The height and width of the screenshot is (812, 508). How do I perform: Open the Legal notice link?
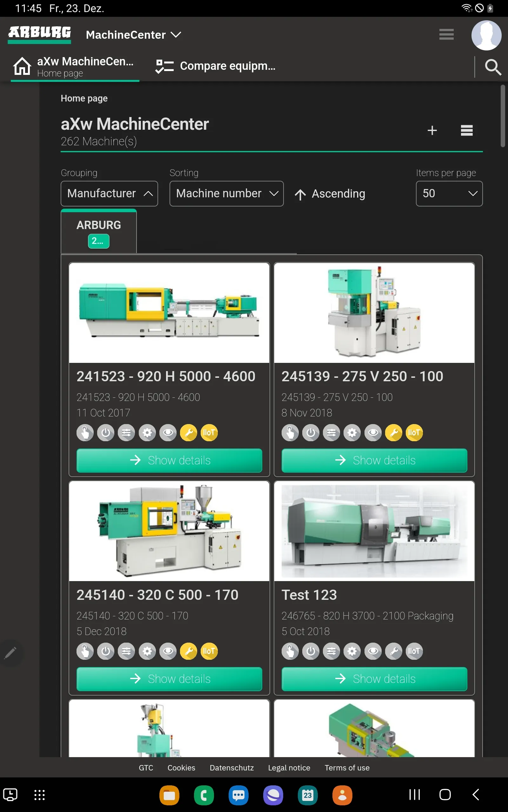tap(289, 768)
